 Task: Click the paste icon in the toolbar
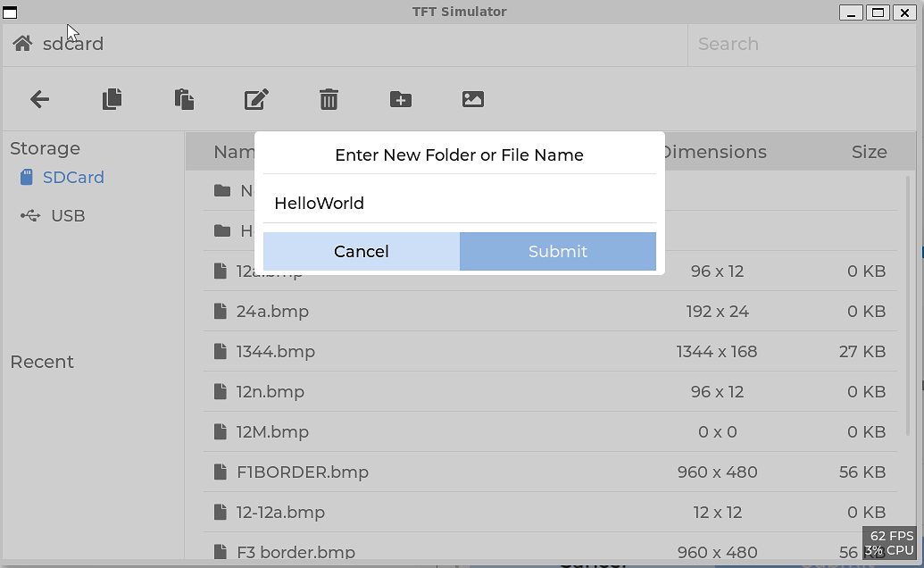184,99
